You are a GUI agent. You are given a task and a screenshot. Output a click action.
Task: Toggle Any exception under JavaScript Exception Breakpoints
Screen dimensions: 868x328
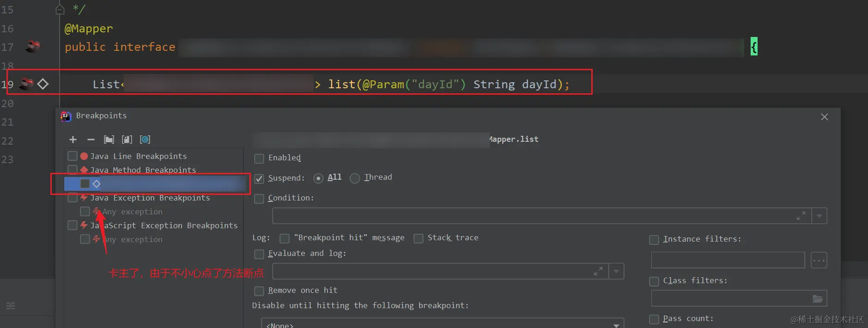pyautogui.click(x=85, y=239)
